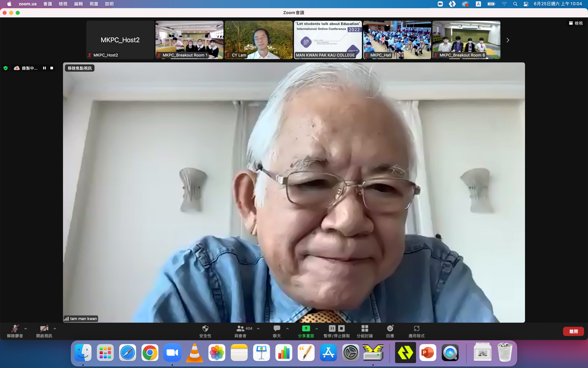Open Photos from the Dock

coord(217,353)
